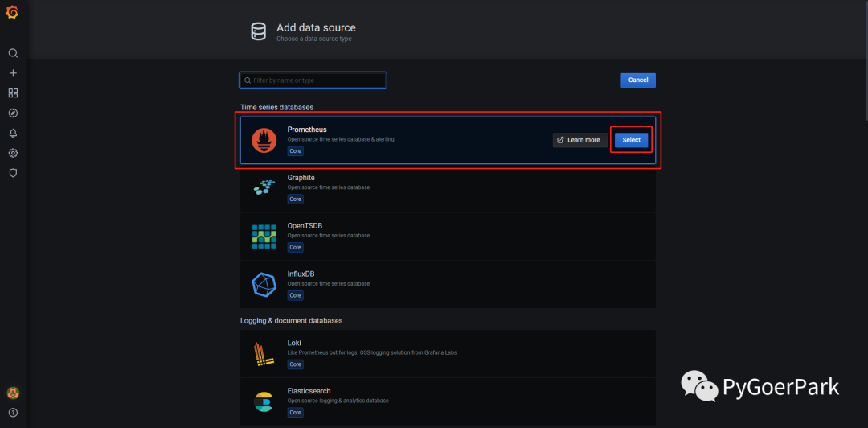Click the Prometheus title text
This screenshot has height=428, width=868.
coord(307,130)
